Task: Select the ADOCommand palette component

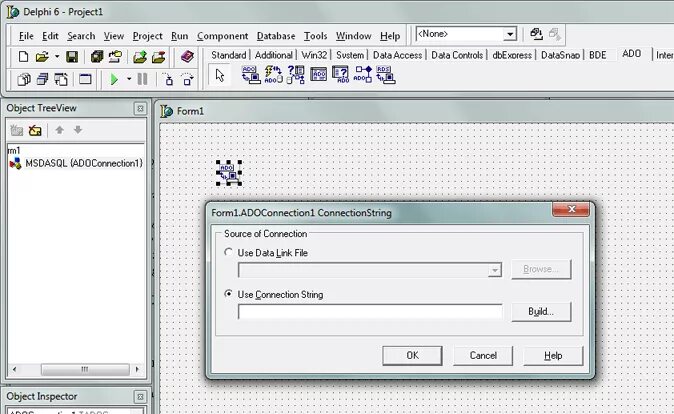Action: pyautogui.click(x=273, y=75)
